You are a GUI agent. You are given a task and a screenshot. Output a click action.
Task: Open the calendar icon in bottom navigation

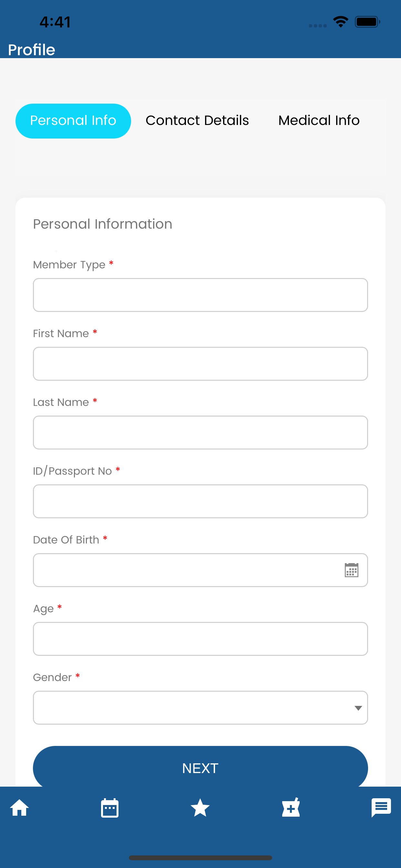(109, 808)
